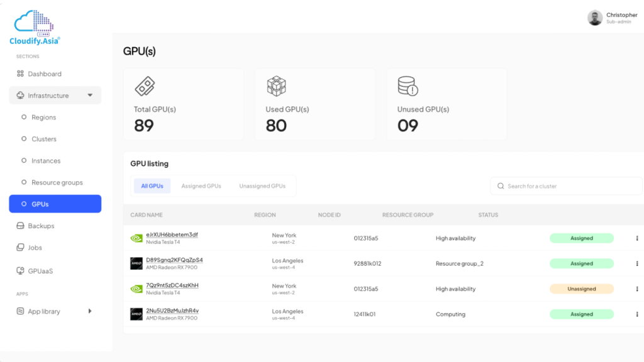Viewport: 644px width, 362px height.
Task: Click the All GPUs filter button
Action: [x=152, y=185]
